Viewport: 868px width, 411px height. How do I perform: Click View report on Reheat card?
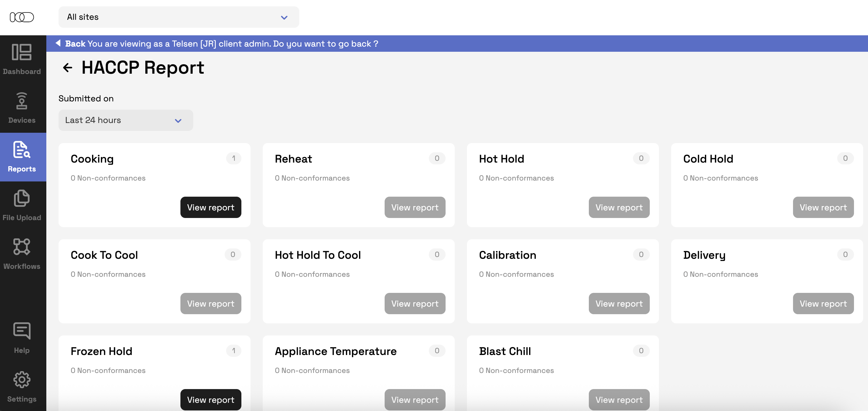point(414,207)
